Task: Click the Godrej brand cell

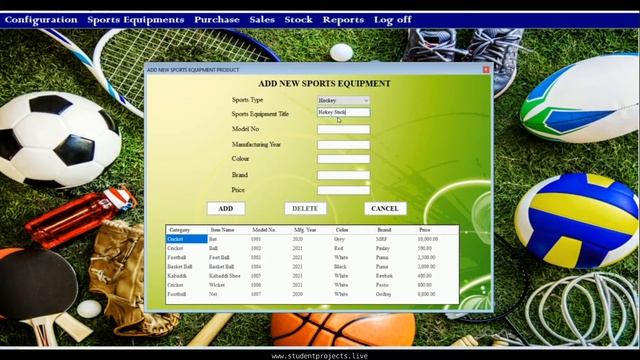Action: point(383,294)
